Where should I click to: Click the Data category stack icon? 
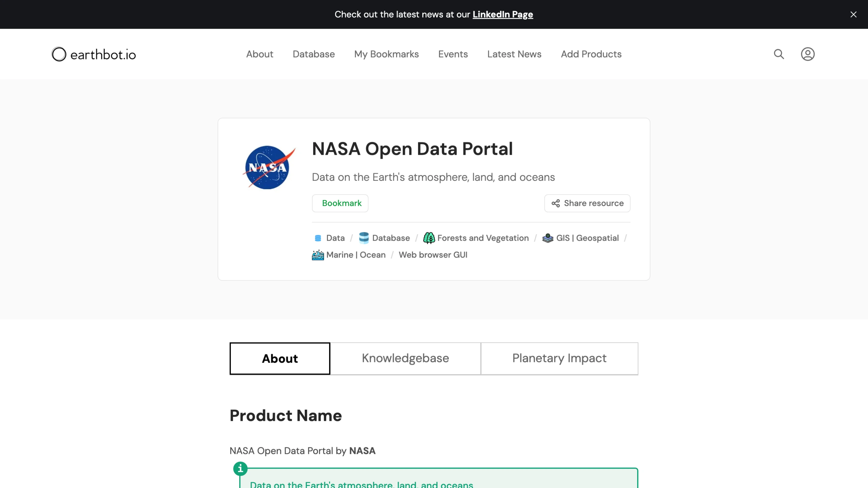pyautogui.click(x=318, y=238)
